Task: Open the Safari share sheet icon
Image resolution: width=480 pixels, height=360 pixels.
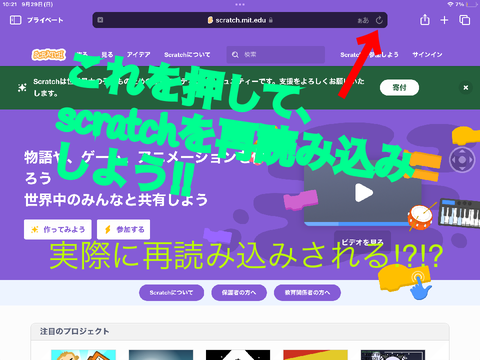Action: pyautogui.click(x=425, y=20)
